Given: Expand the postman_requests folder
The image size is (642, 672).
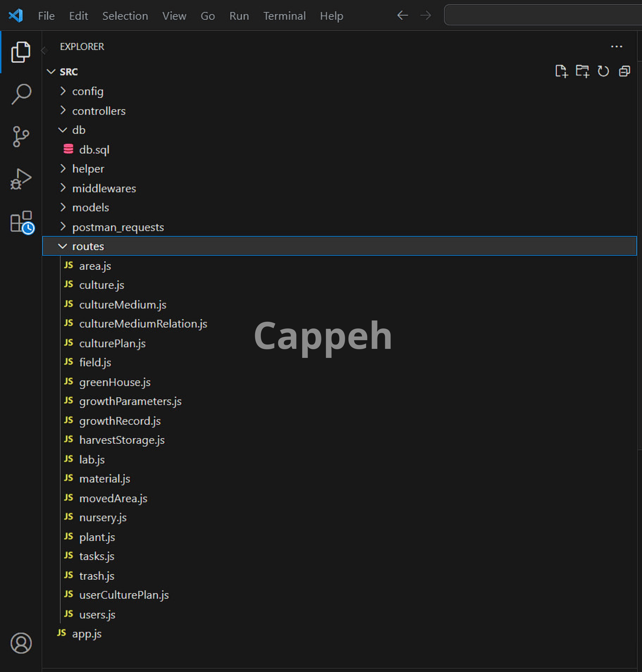Looking at the screenshot, I should (x=118, y=227).
